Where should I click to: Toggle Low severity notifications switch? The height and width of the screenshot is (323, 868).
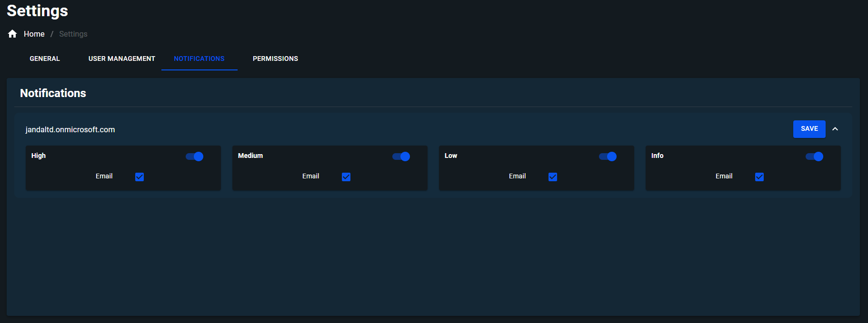(608, 157)
